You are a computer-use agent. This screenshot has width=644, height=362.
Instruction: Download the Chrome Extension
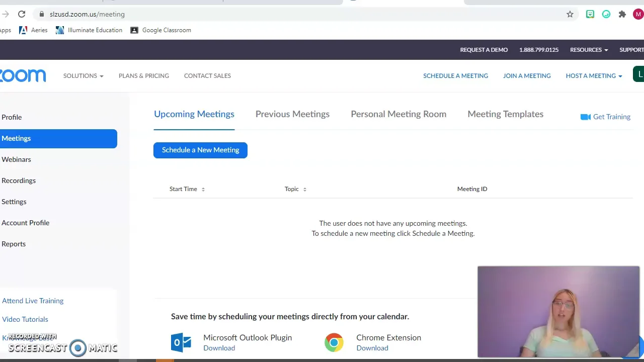click(x=372, y=348)
